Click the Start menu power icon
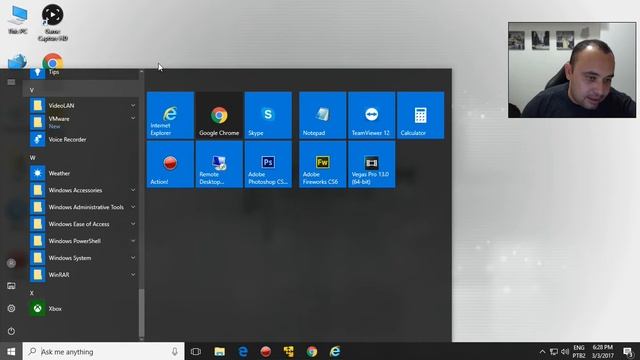Image resolution: width=640 pixels, height=360 pixels. point(11,331)
